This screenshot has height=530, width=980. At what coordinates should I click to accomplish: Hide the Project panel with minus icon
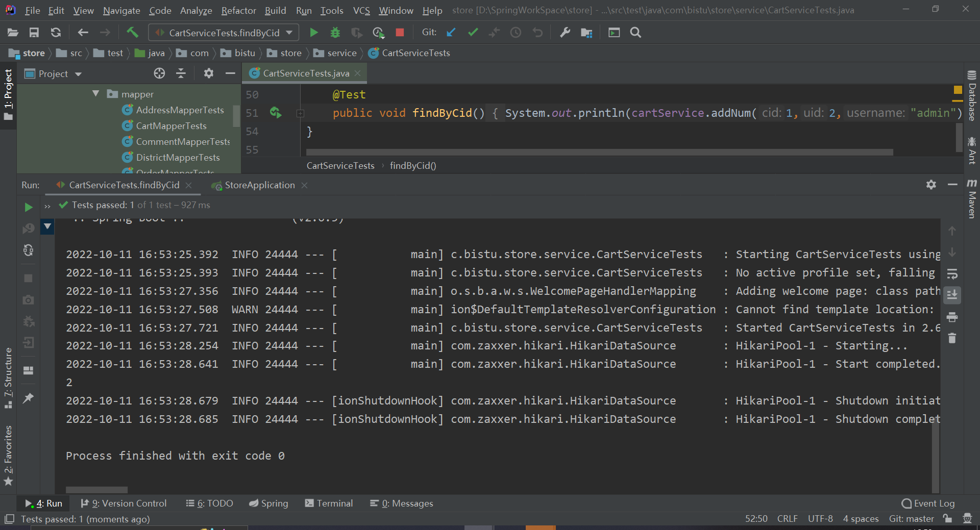tap(230, 73)
